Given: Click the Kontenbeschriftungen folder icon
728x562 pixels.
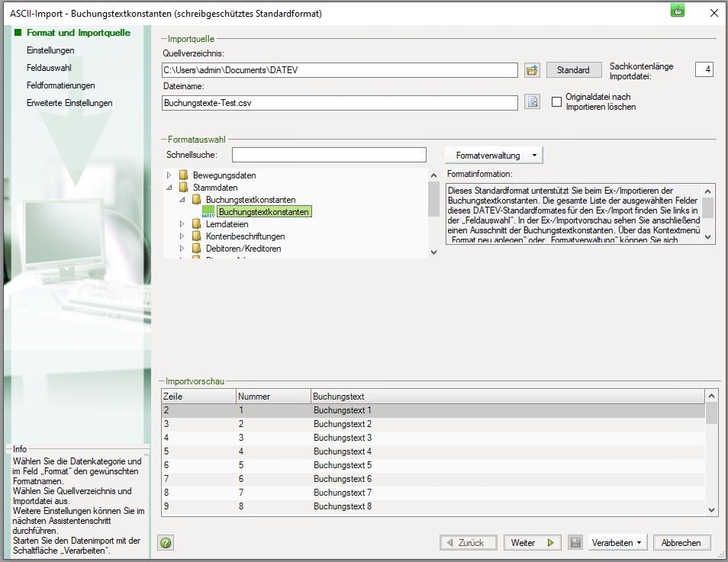Looking at the screenshot, I should click(x=197, y=236).
